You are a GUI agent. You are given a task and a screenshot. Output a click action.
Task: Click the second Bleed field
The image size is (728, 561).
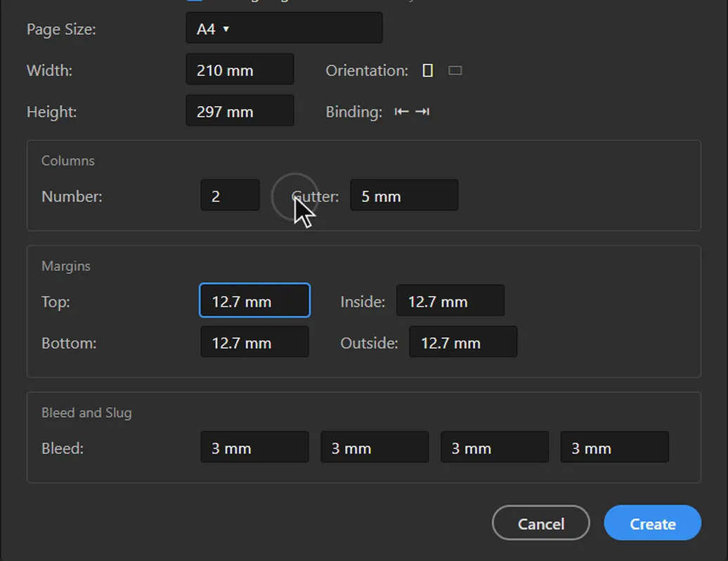click(375, 448)
